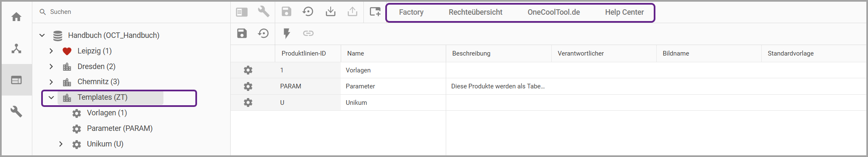The image size is (868, 157).
Task: Click the wrench tool in the top toolbar
Action: click(x=263, y=11)
